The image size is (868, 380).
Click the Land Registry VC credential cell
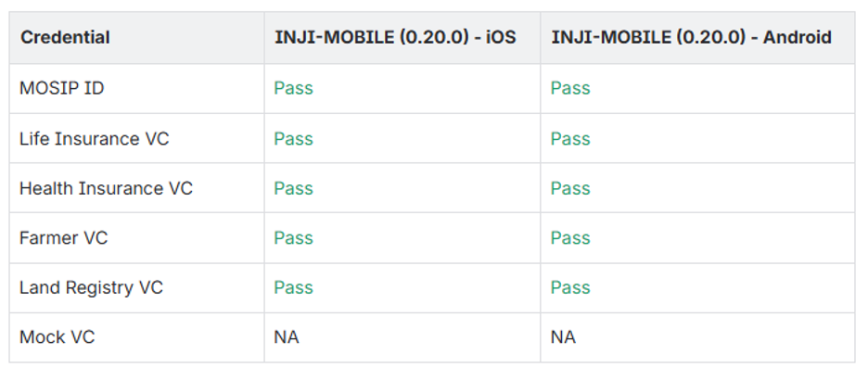pyautogui.click(x=91, y=287)
